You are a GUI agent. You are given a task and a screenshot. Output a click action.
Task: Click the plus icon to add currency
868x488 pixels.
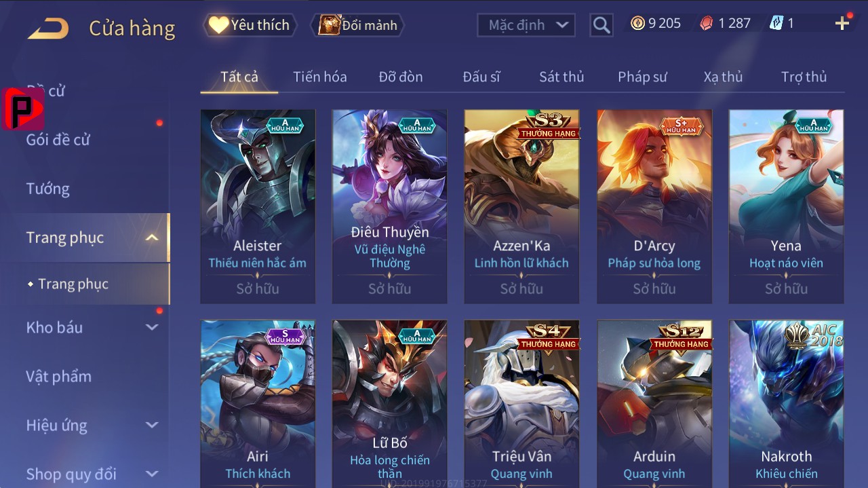pos(842,24)
